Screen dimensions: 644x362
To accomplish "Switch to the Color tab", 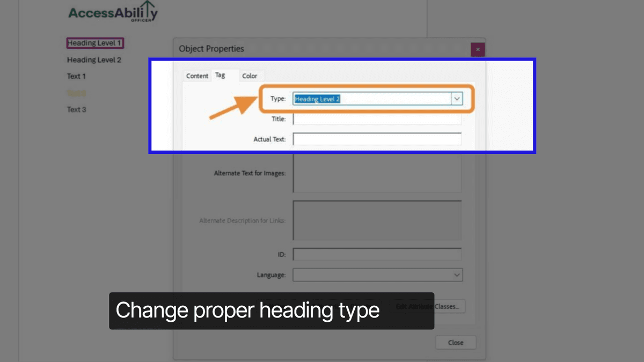I will coord(251,76).
